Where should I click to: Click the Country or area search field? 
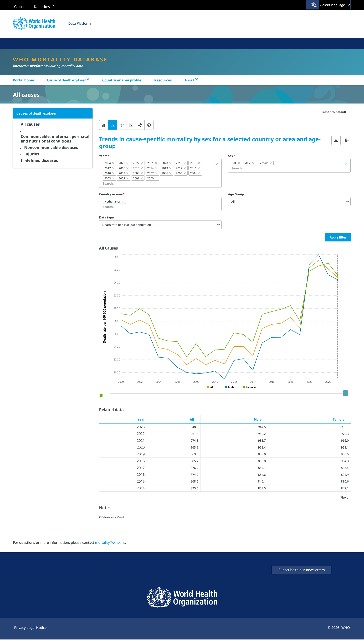click(x=160, y=207)
